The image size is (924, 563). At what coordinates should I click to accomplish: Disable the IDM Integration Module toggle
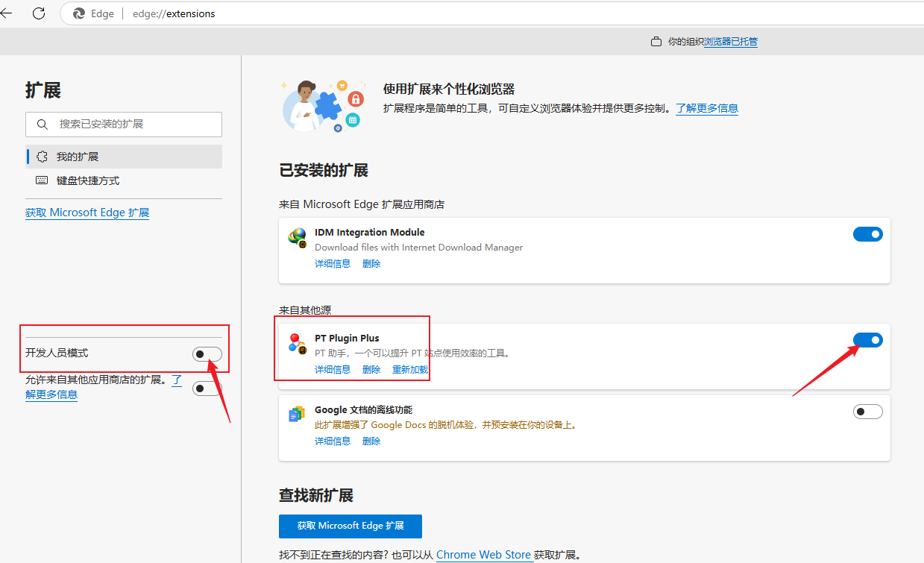(867, 234)
